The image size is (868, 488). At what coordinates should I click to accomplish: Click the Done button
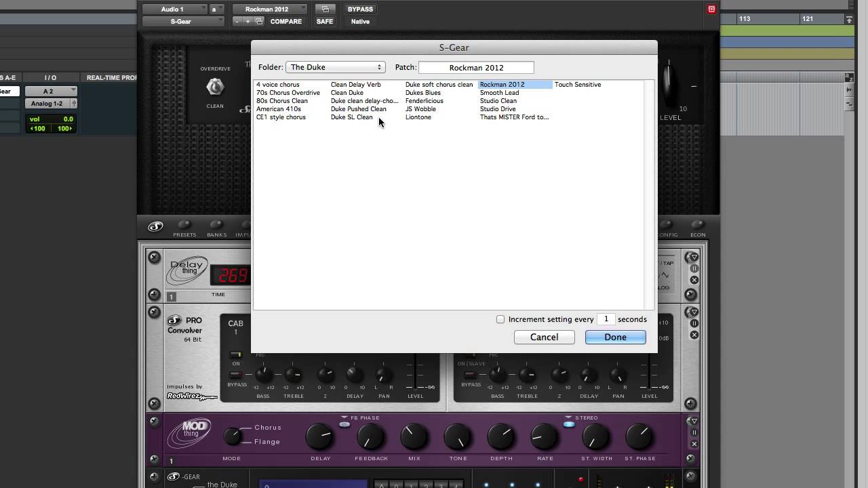click(615, 337)
